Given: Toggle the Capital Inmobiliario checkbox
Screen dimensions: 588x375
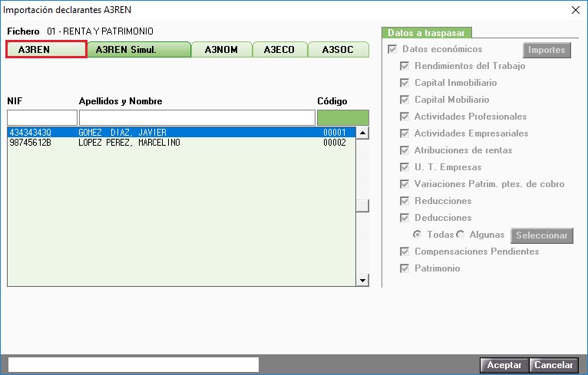Looking at the screenshot, I should coord(405,83).
